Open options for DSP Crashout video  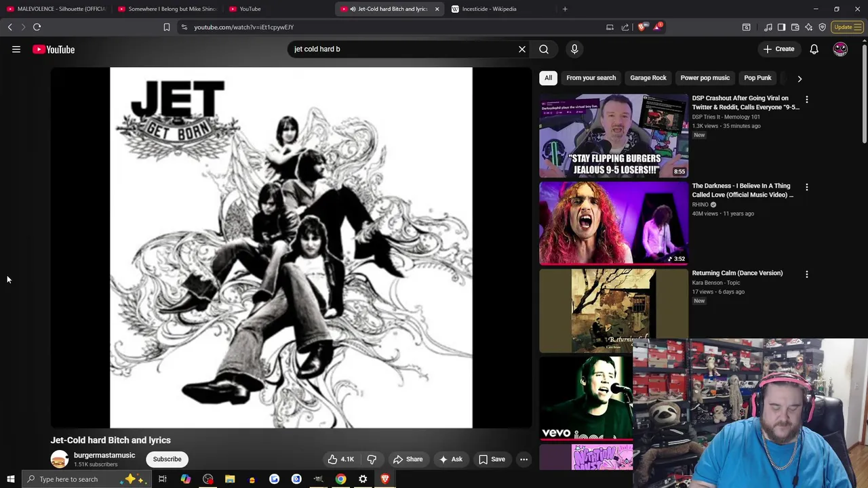pyautogui.click(x=806, y=99)
